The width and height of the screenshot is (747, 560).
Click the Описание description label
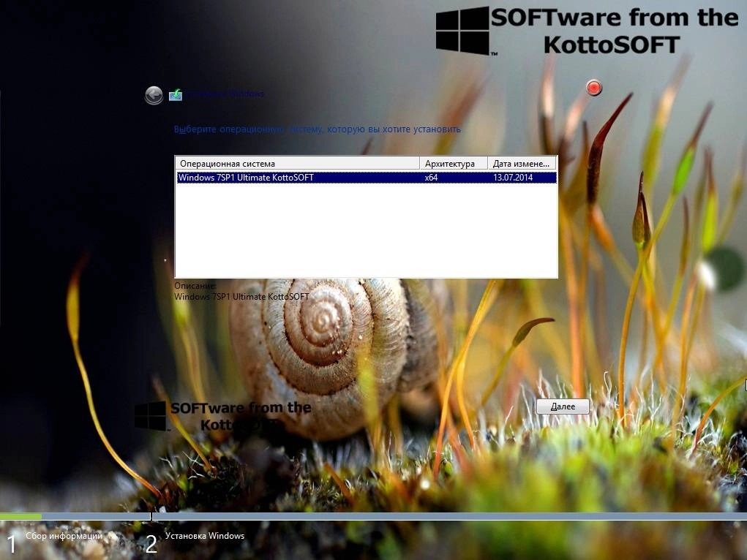pyautogui.click(x=195, y=286)
